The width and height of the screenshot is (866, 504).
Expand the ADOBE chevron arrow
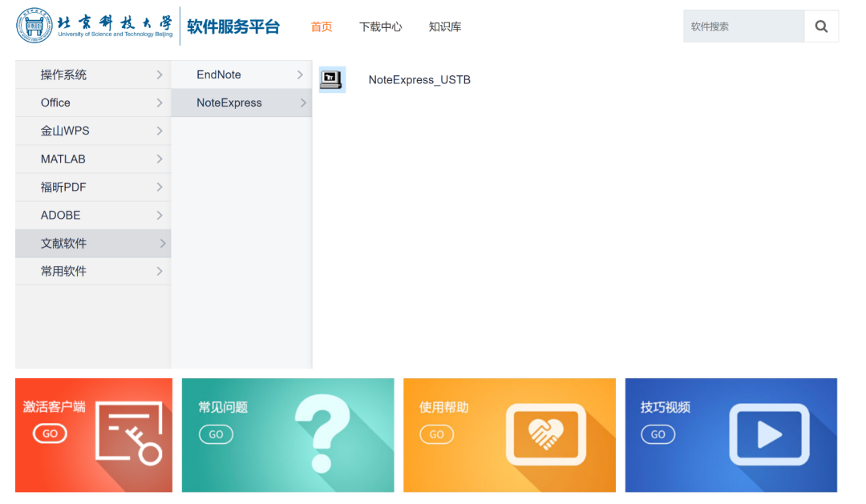(x=160, y=216)
